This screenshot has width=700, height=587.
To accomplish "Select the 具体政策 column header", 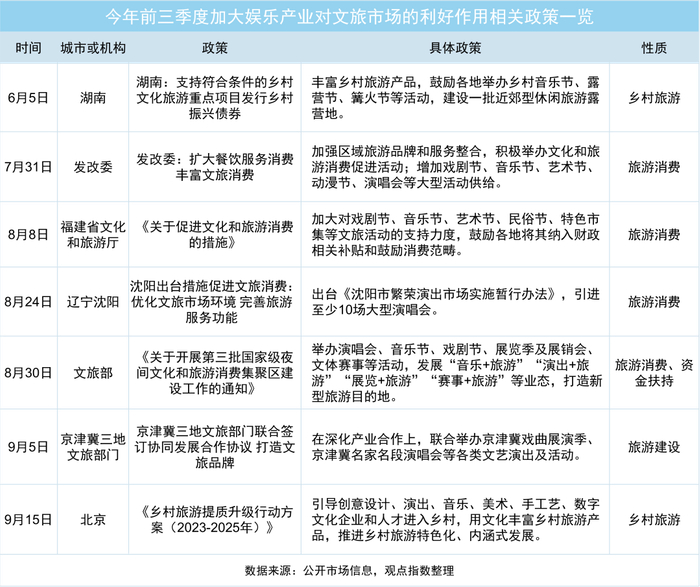I will [455, 48].
